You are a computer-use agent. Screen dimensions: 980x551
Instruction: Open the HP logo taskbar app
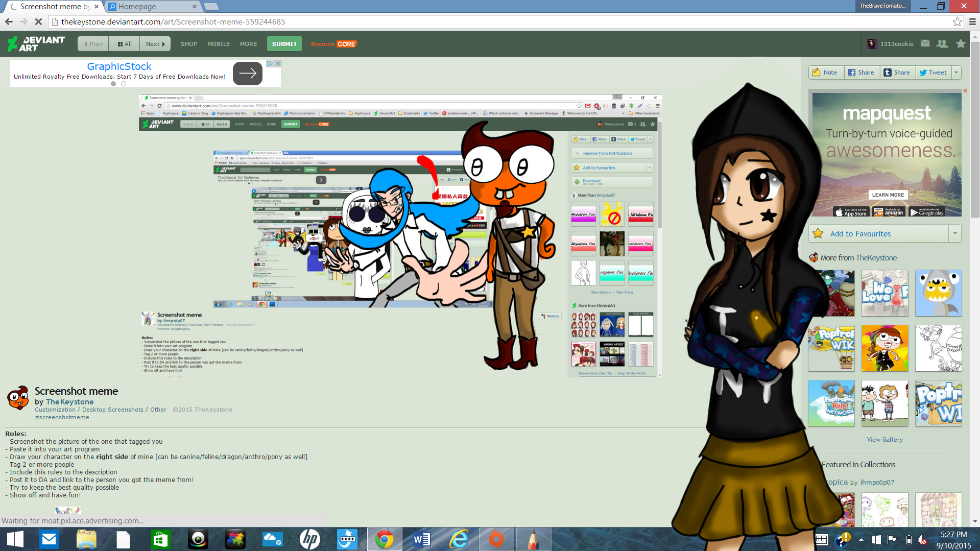[309, 539]
